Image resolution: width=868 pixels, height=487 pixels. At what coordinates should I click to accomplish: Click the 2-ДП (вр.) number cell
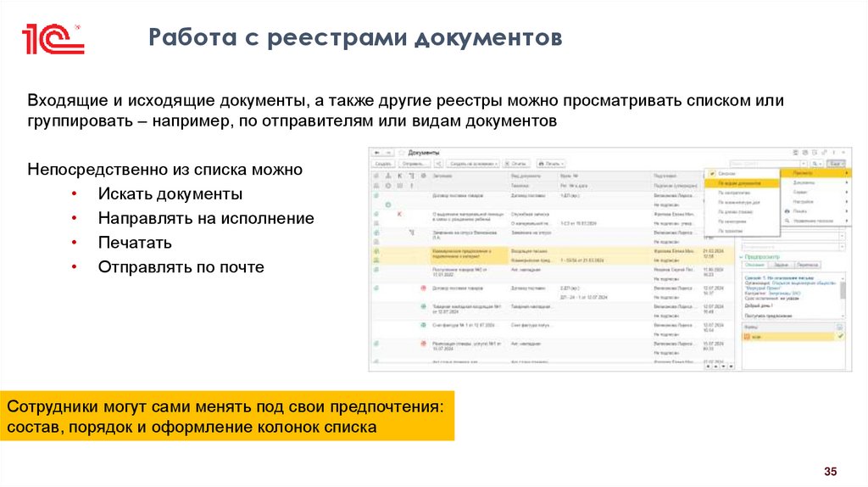[570, 288]
